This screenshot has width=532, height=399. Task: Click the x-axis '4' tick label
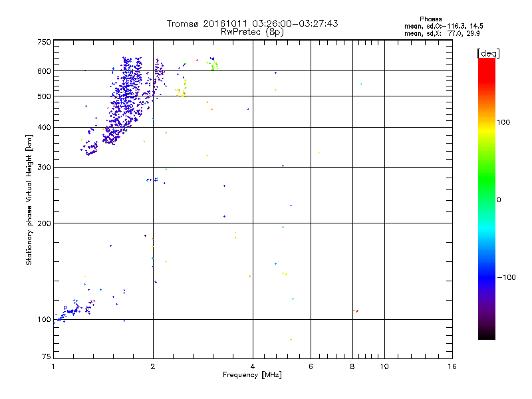tap(253, 366)
